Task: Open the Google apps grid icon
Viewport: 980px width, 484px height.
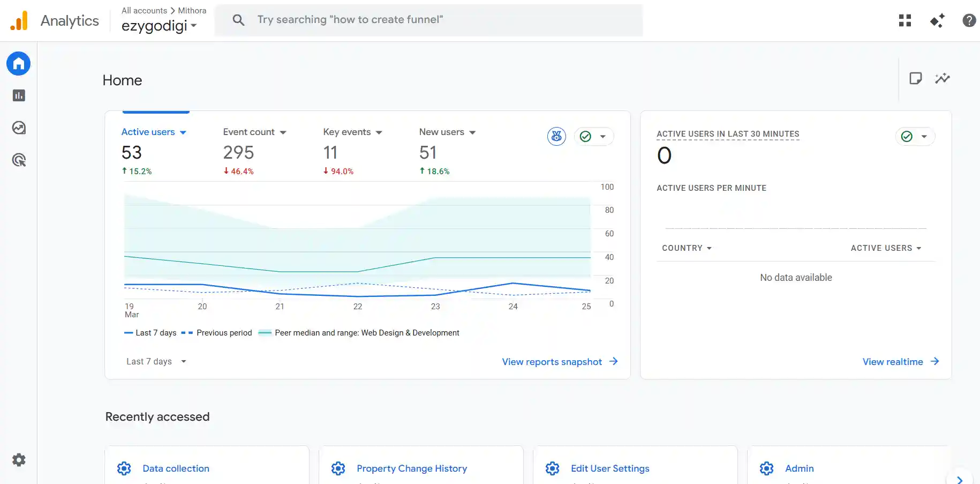Action: coord(904,20)
